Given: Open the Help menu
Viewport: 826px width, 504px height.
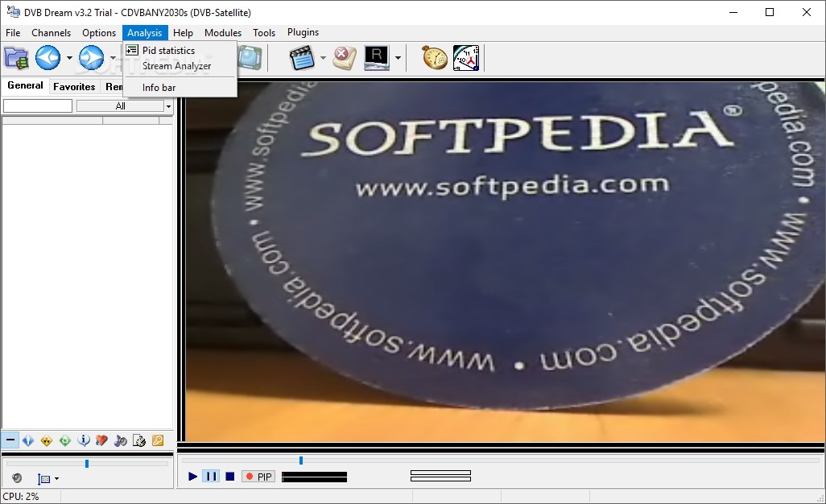Looking at the screenshot, I should (183, 33).
